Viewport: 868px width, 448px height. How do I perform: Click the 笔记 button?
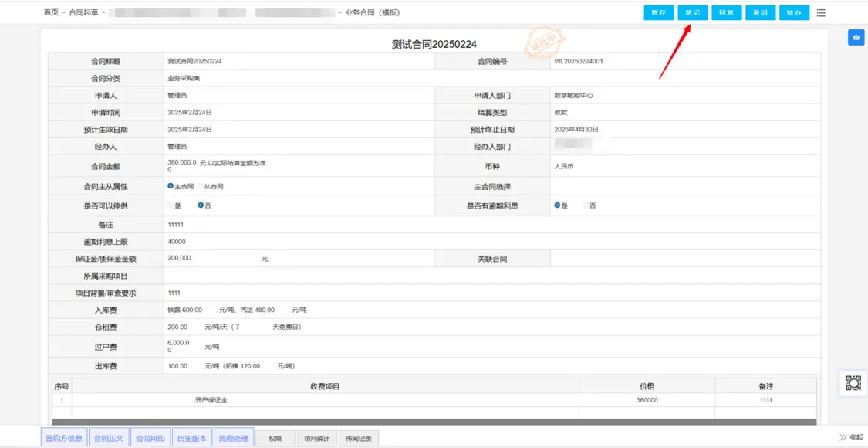693,13
